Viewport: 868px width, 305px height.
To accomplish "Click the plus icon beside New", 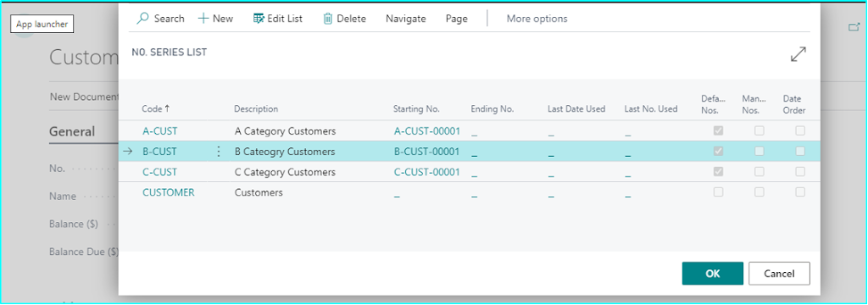I will point(203,19).
